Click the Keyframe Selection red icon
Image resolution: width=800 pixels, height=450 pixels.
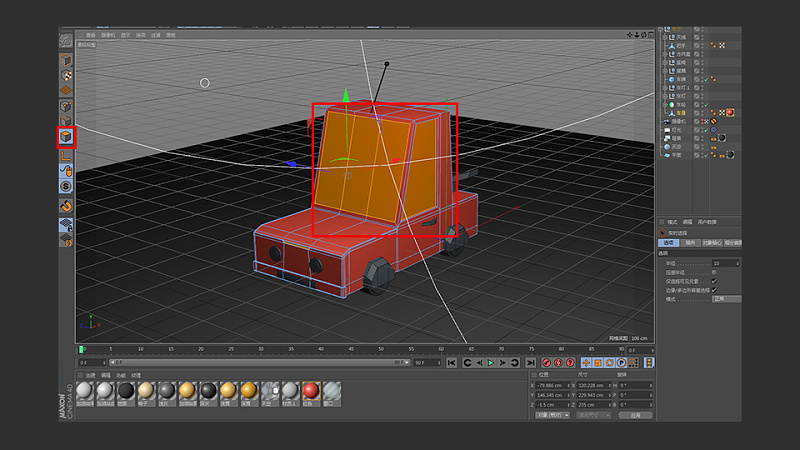click(570, 363)
